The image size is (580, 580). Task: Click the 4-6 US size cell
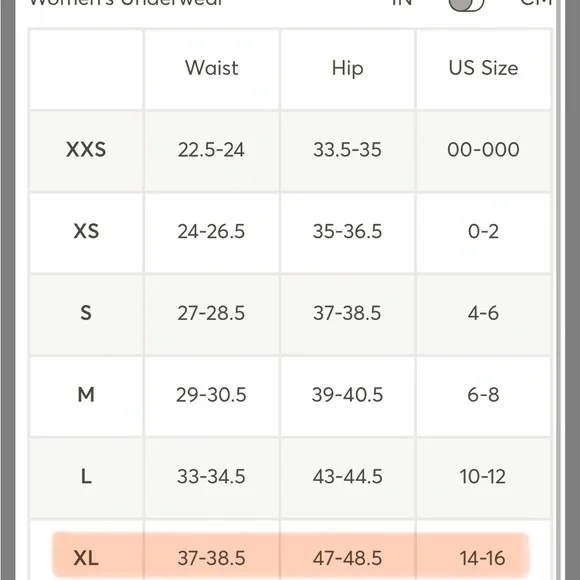(x=483, y=313)
